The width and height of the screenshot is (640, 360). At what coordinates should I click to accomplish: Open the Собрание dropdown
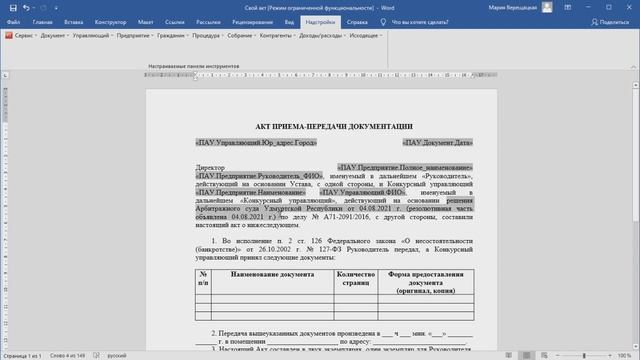[x=242, y=36]
